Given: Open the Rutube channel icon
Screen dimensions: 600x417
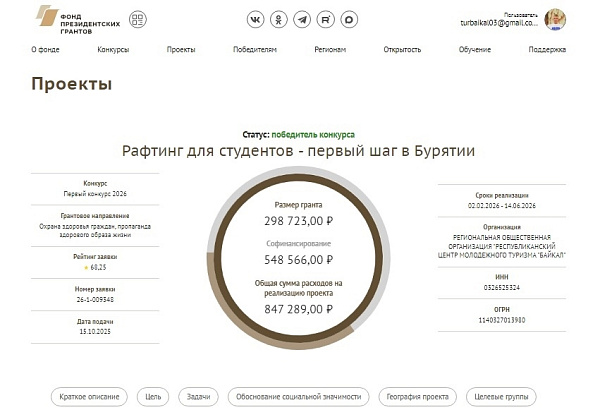Looking at the screenshot, I should point(326,19).
